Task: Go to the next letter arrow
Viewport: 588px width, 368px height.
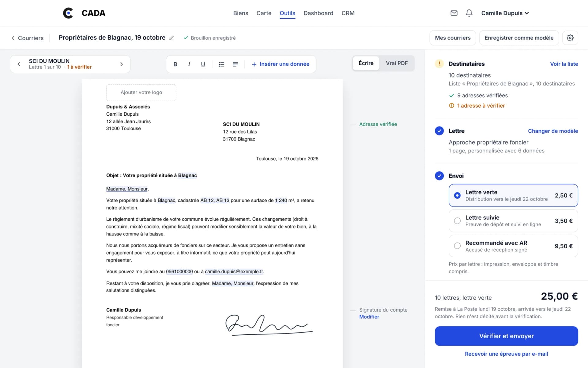Action: (x=122, y=64)
